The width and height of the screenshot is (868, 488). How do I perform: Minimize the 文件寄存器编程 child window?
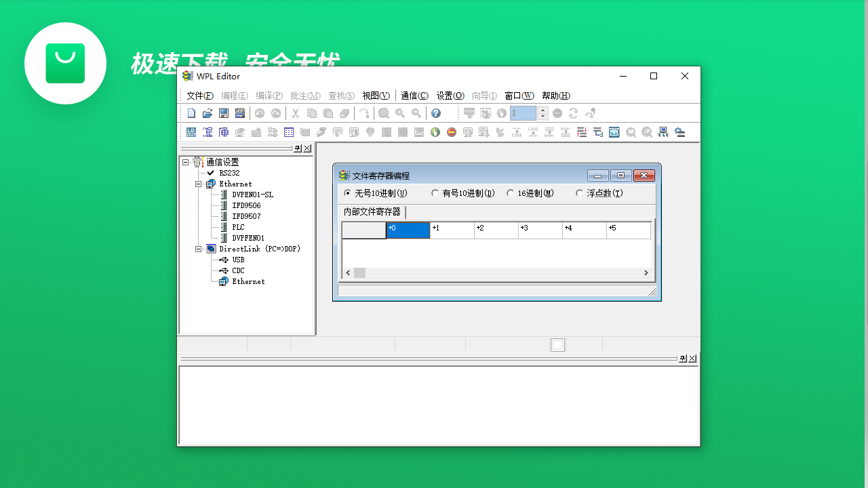598,176
